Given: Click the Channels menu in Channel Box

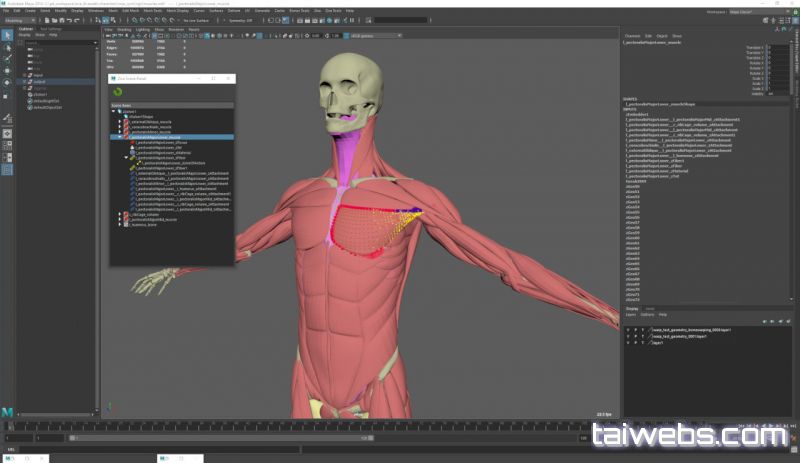Looking at the screenshot, I should pos(634,36).
